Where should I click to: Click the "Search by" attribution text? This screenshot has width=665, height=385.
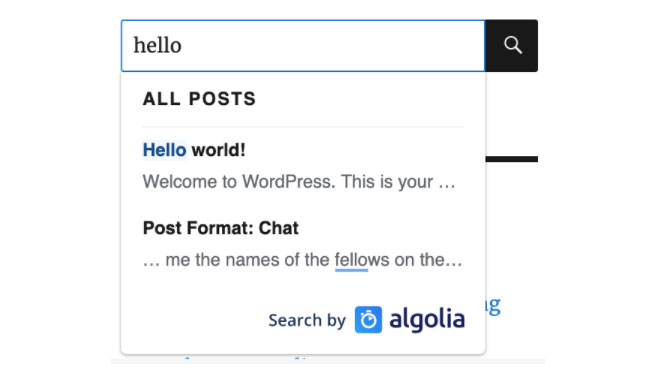click(x=307, y=320)
